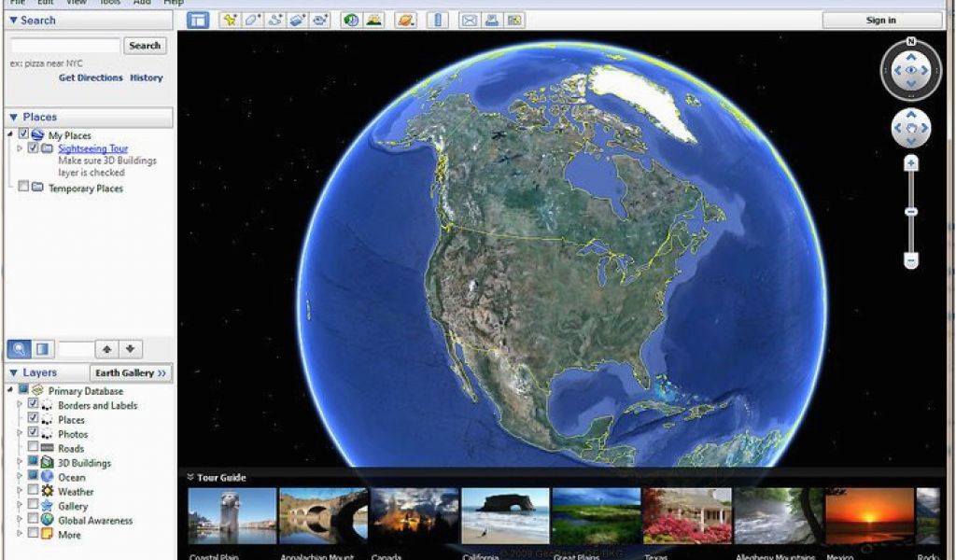Uncheck the Places layer checkbox
956x560 pixels.
click(33, 418)
